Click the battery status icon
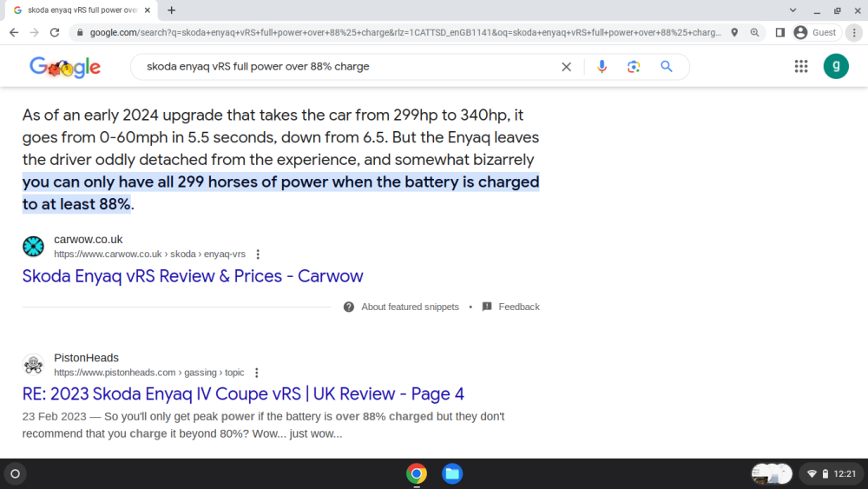The height and width of the screenshot is (489, 868). click(825, 473)
